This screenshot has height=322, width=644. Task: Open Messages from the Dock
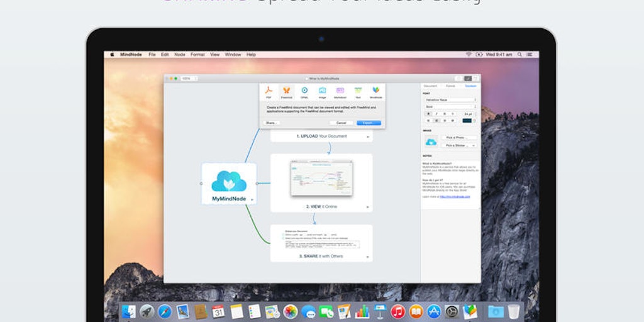pyautogui.click(x=308, y=312)
